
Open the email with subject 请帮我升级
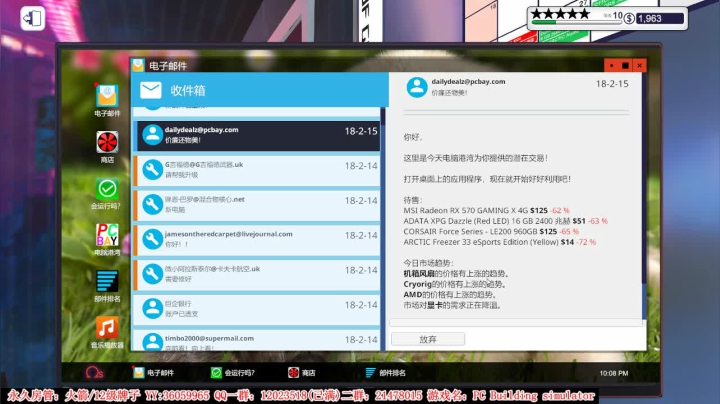tap(257, 170)
